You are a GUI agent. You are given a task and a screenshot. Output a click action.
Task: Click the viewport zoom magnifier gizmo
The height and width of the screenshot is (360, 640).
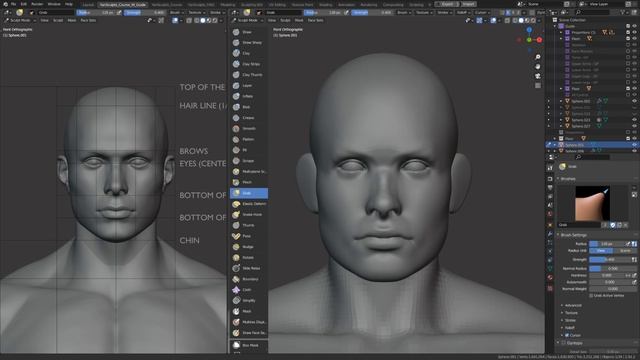pos(538,57)
